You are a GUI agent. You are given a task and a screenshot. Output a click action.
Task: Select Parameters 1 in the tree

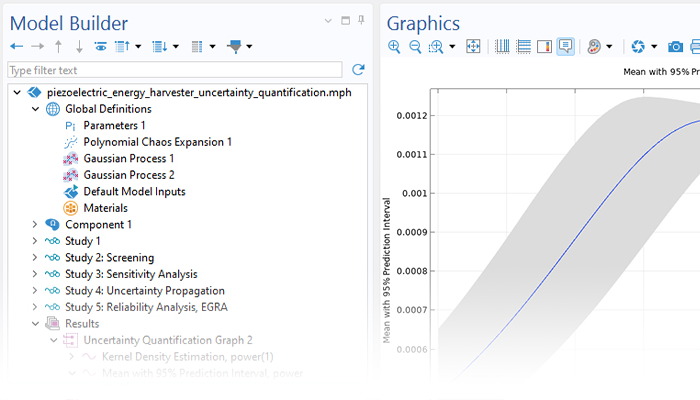tap(114, 125)
